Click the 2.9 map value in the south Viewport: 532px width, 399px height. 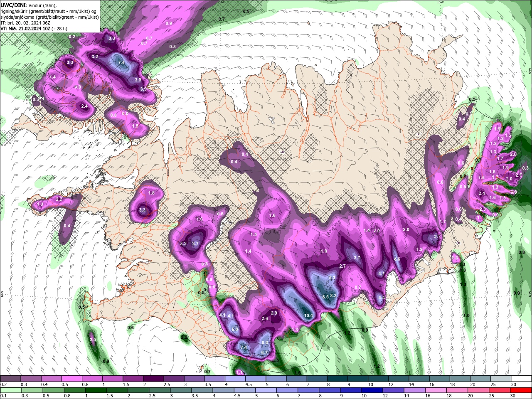click(x=274, y=313)
